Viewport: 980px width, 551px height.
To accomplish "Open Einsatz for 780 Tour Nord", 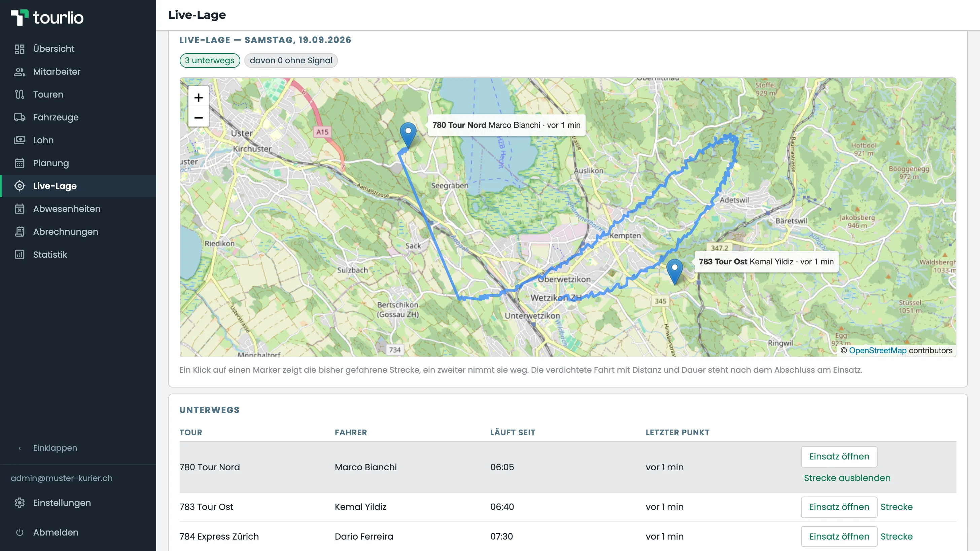I will (839, 456).
